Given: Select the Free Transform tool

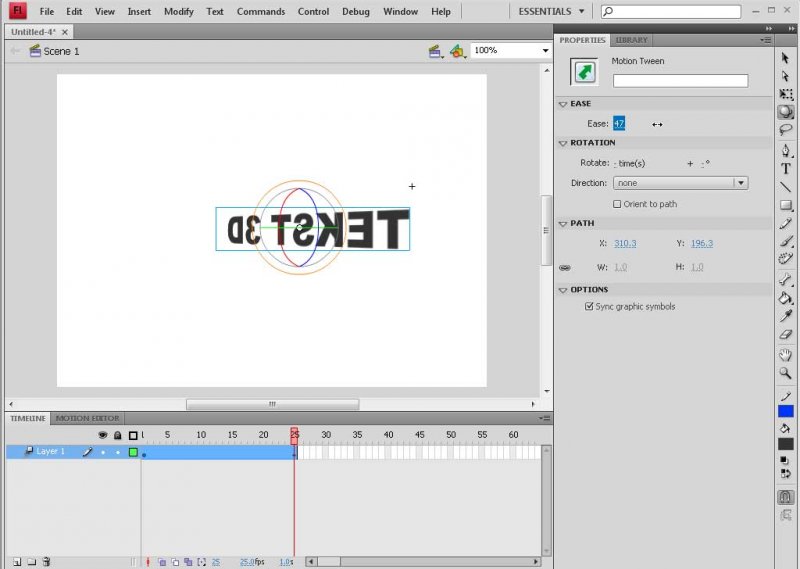Looking at the screenshot, I should pos(786,94).
